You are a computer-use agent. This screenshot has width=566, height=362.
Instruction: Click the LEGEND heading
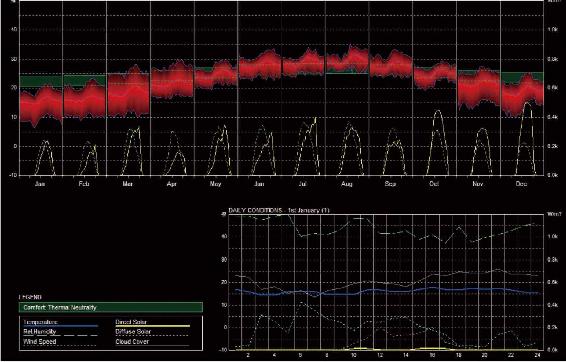[30, 297]
